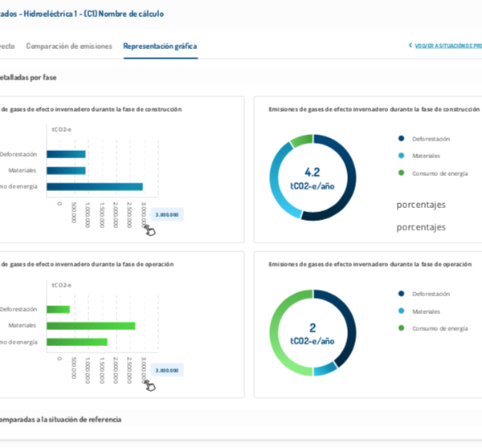Image resolution: width=482 pixels, height=448 pixels.
Task: Click Consumo de energía legend dot in operation donut
Action: pyautogui.click(x=401, y=328)
